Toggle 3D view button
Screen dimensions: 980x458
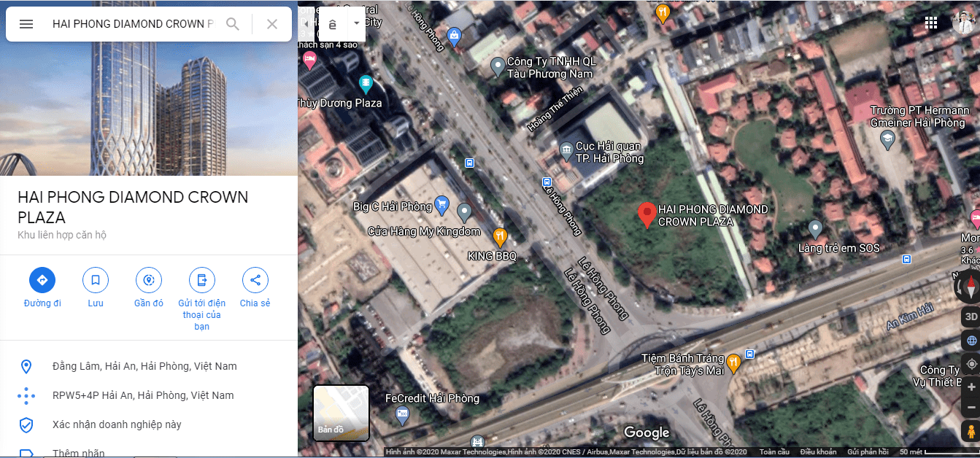coord(971,317)
